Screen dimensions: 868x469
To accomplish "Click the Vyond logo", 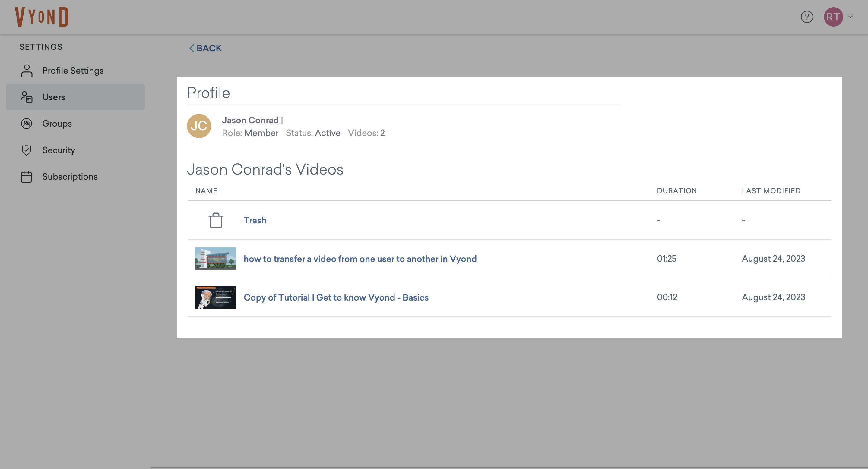I will click(x=41, y=17).
